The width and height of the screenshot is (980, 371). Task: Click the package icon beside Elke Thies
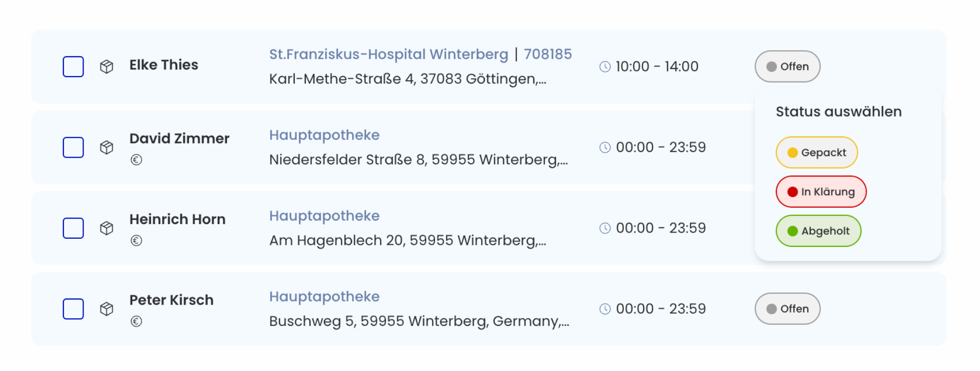click(106, 66)
